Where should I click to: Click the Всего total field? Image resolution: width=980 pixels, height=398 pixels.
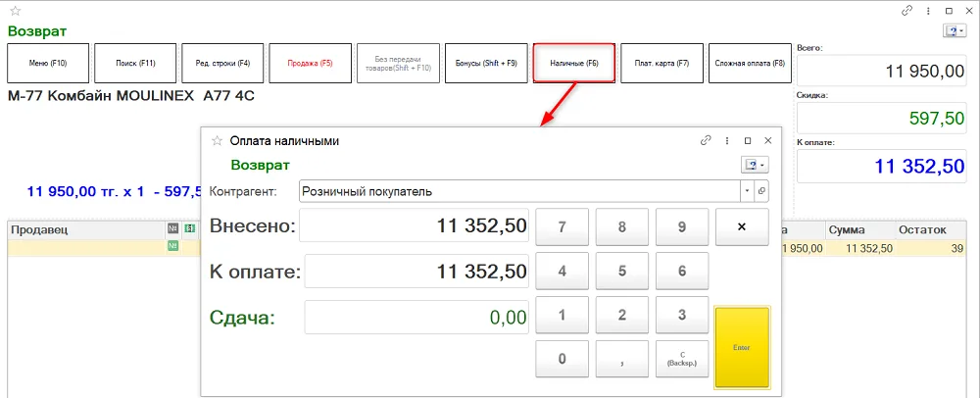[884, 71]
